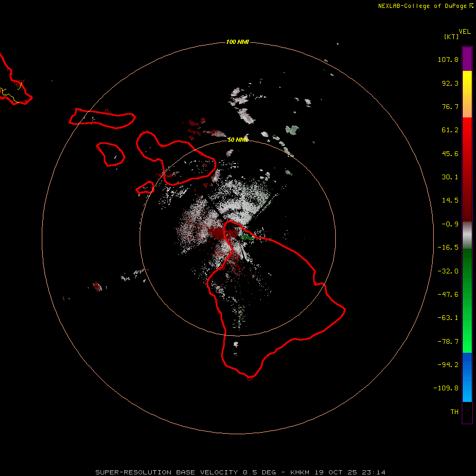The image size is (476, 476).
Task: Click the 30.1 legend value
Action: 450,177
